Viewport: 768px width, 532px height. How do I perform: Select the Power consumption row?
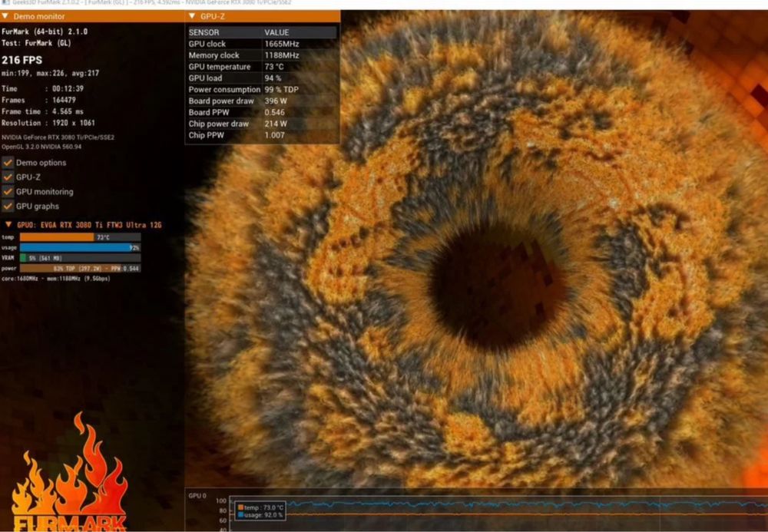point(263,90)
